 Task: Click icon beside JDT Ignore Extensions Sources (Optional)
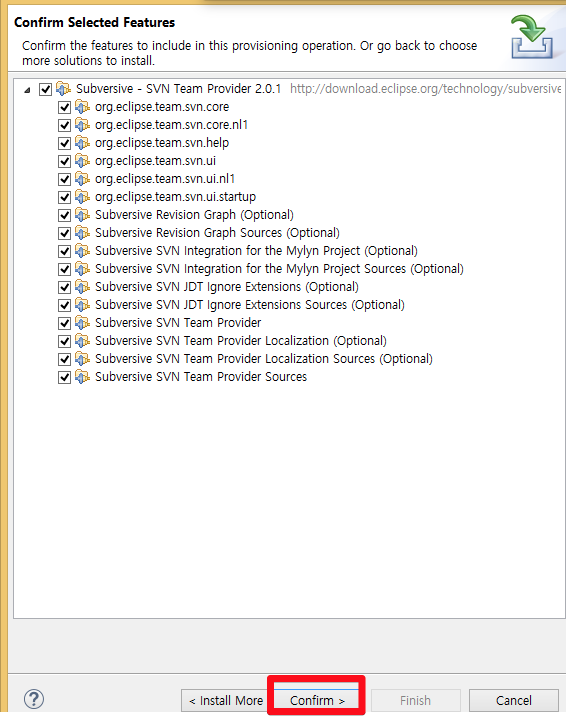coord(82,305)
